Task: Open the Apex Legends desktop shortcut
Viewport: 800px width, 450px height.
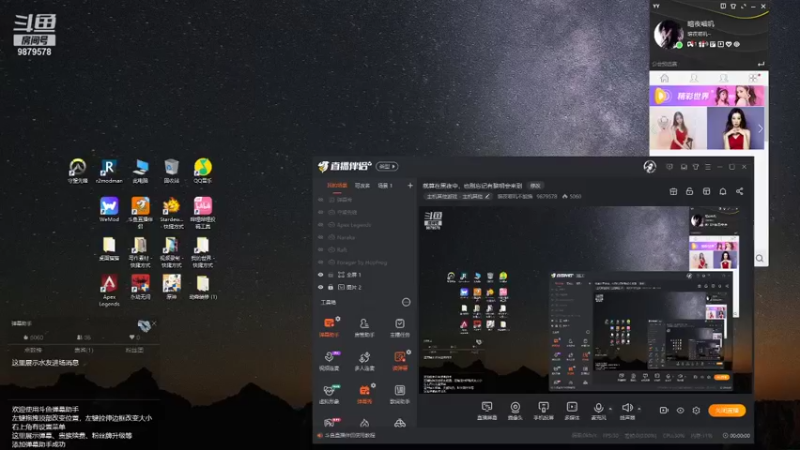Action: (109, 290)
